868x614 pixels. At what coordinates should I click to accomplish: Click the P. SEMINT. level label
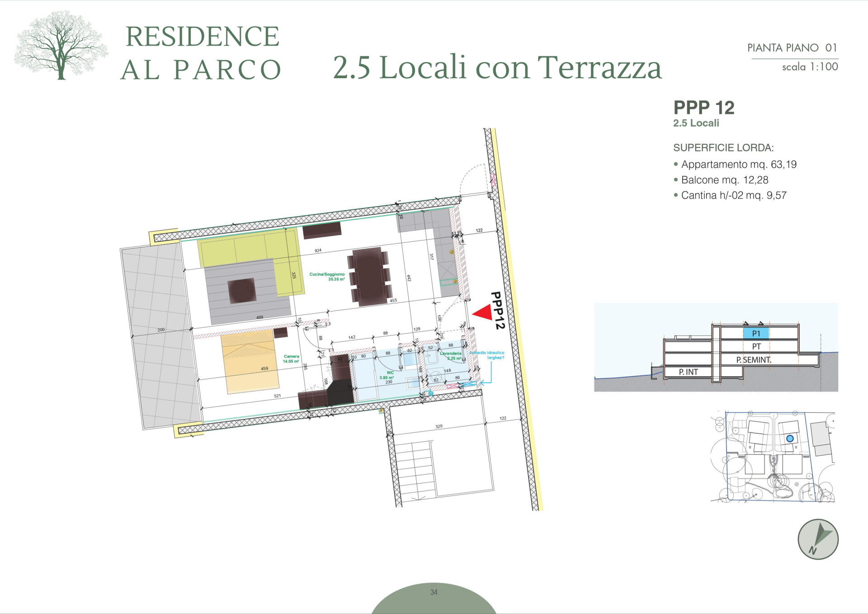tap(754, 360)
